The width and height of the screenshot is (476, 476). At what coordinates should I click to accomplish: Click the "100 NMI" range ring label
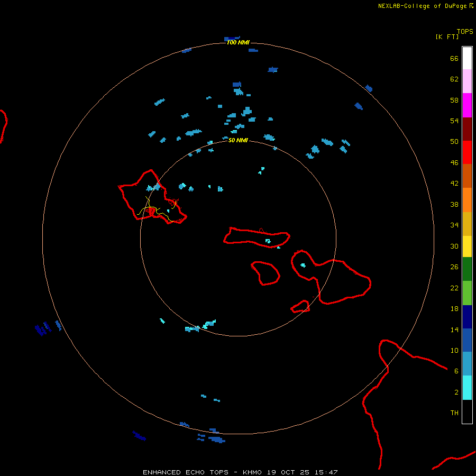238,42
